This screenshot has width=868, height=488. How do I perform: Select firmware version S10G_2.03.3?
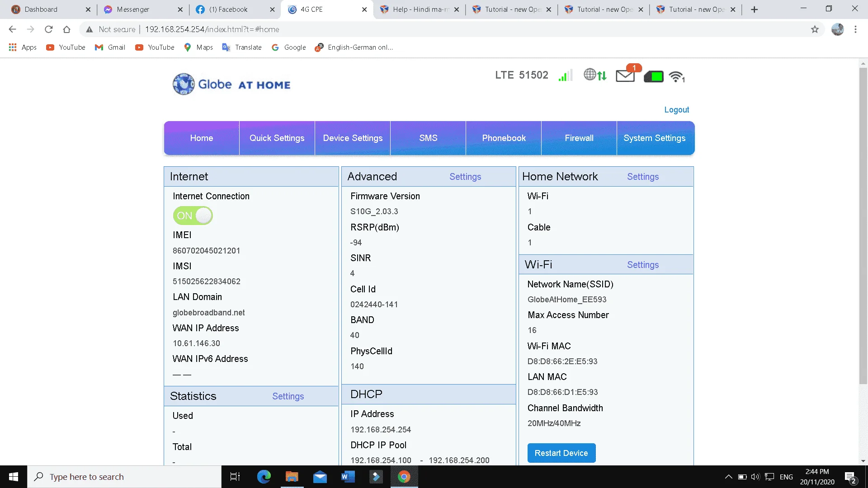pos(374,211)
